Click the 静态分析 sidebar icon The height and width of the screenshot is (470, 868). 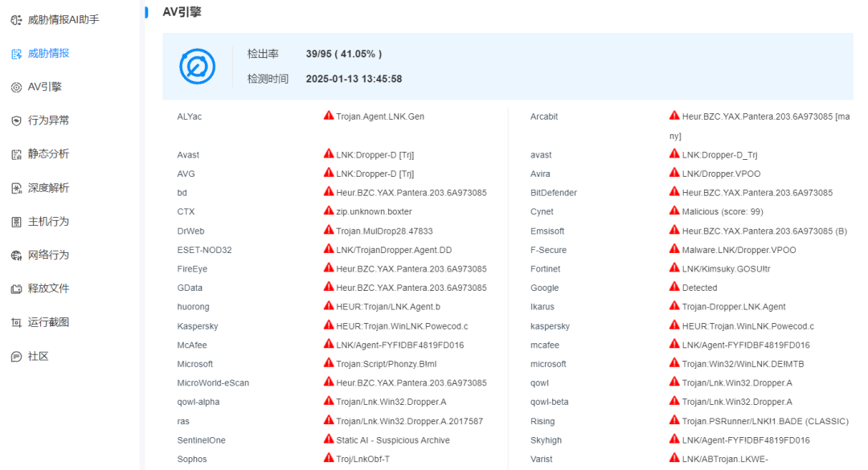click(16, 154)
